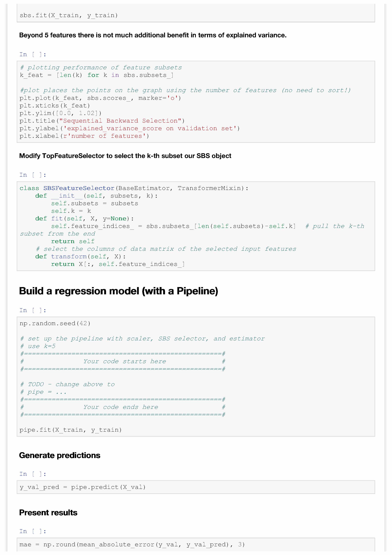Screen dimensions: 392x555
Task: Click the 'Build a regression model' heading
Action: coord(118,291)
